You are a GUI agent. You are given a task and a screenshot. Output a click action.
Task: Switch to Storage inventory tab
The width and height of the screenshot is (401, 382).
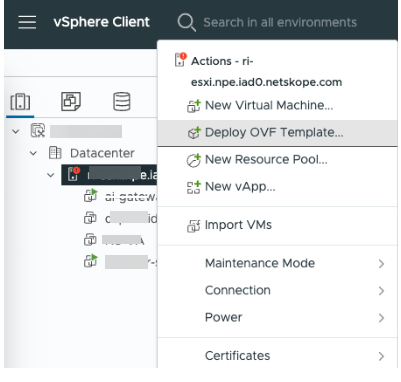[x=122, y=101]
